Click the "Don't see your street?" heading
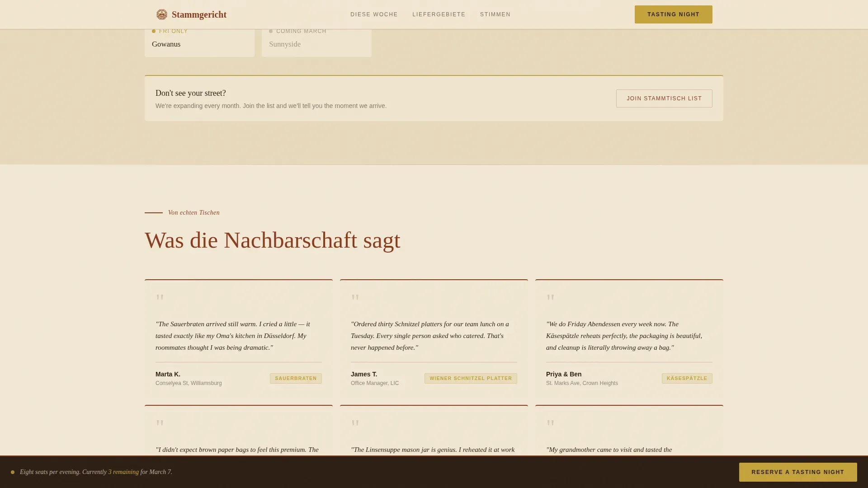868x488 pixels. pyautogui.click(x=191, y=93)
